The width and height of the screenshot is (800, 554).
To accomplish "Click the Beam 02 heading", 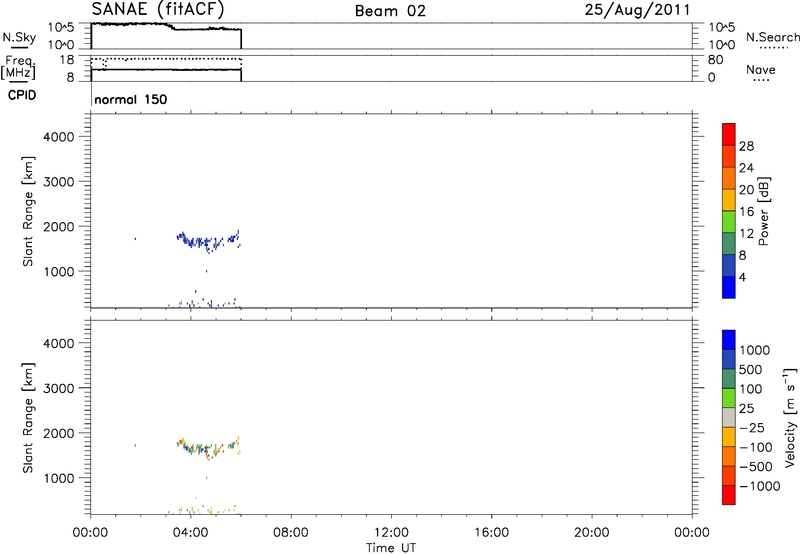I will pos(390,11).
